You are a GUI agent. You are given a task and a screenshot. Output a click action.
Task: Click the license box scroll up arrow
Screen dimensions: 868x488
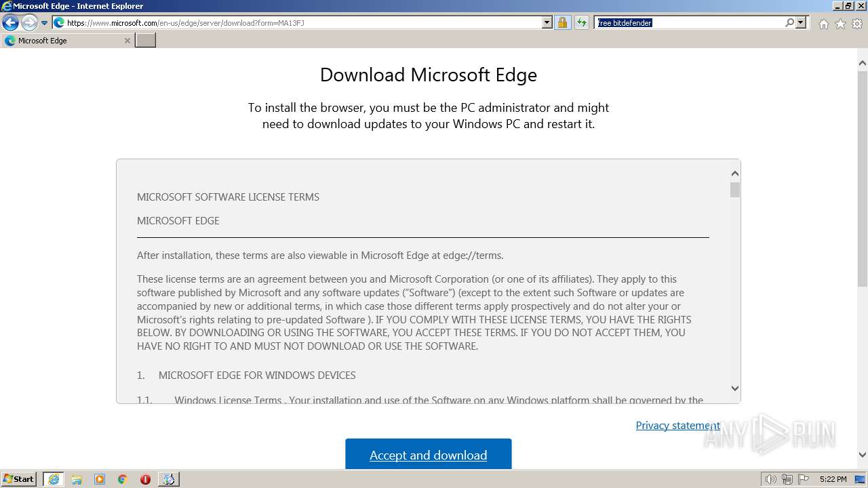coord(735,174)
